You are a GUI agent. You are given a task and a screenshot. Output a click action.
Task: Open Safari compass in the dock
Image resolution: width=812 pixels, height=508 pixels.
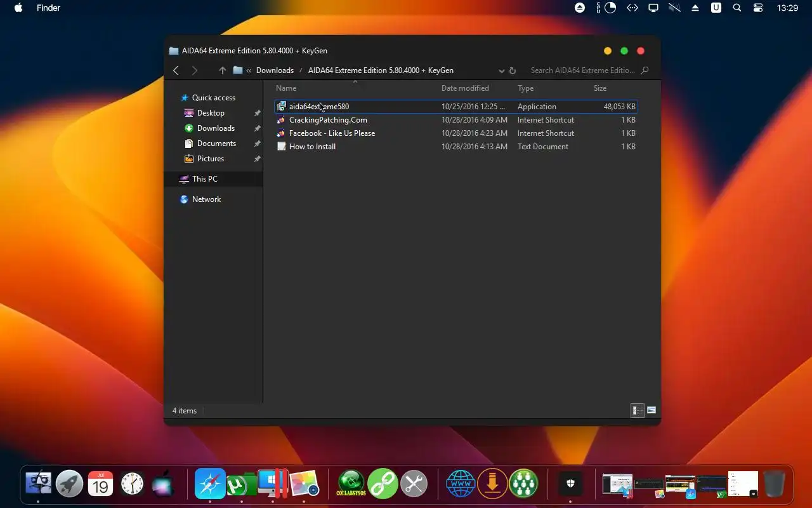coord(210,485)
